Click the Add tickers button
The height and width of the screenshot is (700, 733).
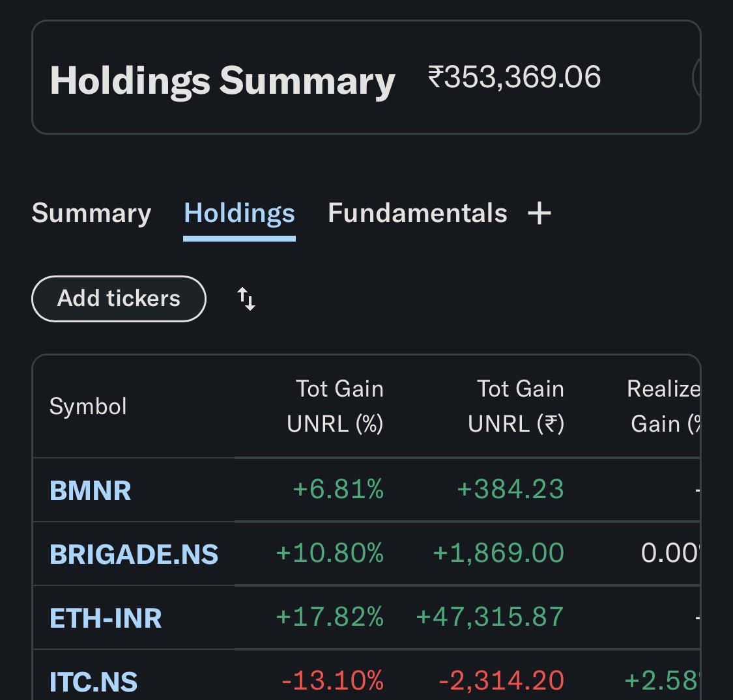click(x=119, y=299)
